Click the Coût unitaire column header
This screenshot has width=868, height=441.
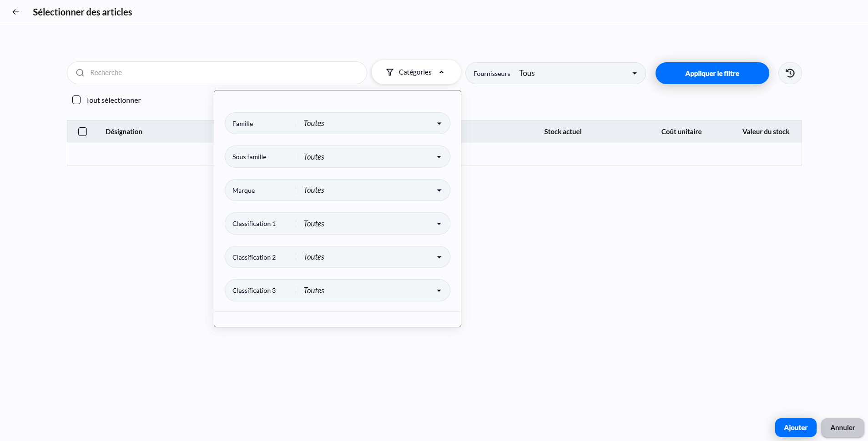pos(681,132)
